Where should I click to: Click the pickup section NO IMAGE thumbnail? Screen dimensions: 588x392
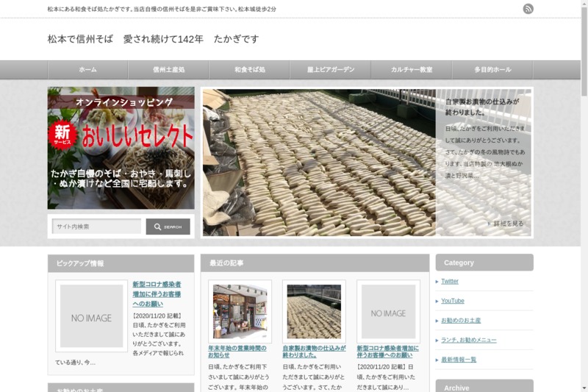click(x=92, y=316)
